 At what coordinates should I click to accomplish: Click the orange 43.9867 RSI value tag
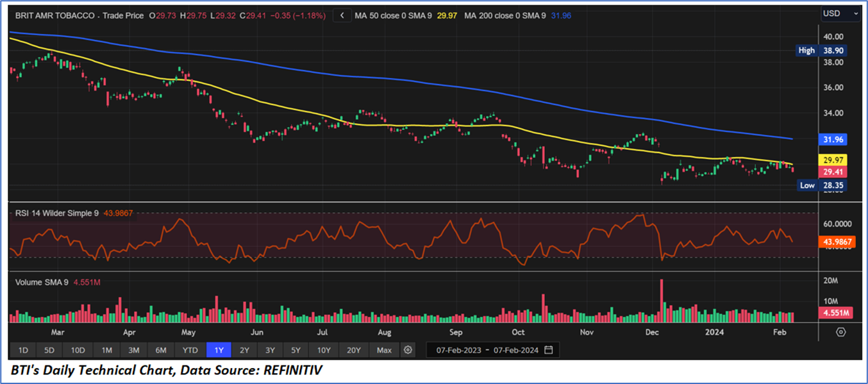(x=838, y=242)
